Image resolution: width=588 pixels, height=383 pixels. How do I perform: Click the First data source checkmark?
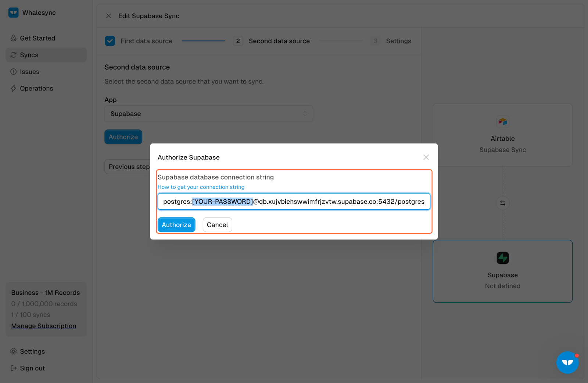pos(110,41)
